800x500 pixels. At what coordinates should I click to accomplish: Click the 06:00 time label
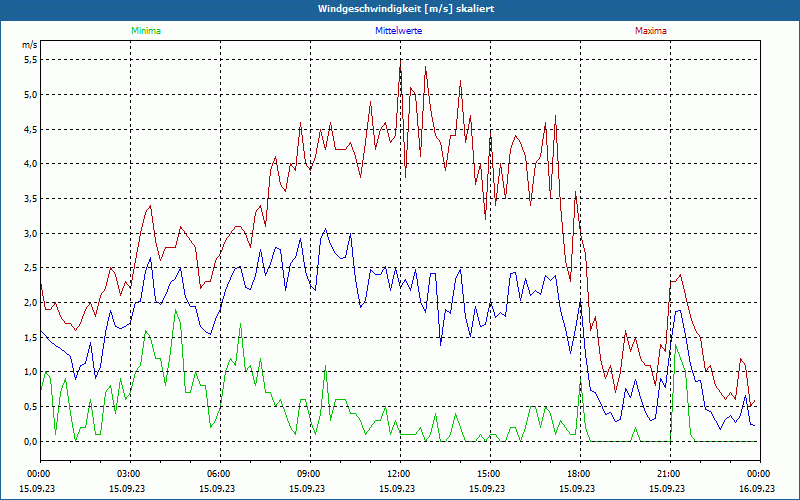point(220,474)
